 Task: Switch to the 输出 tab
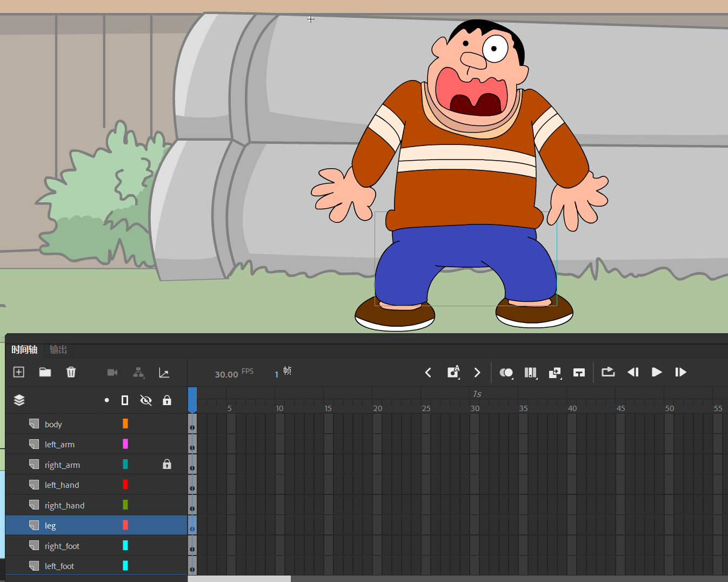(58, 349)
